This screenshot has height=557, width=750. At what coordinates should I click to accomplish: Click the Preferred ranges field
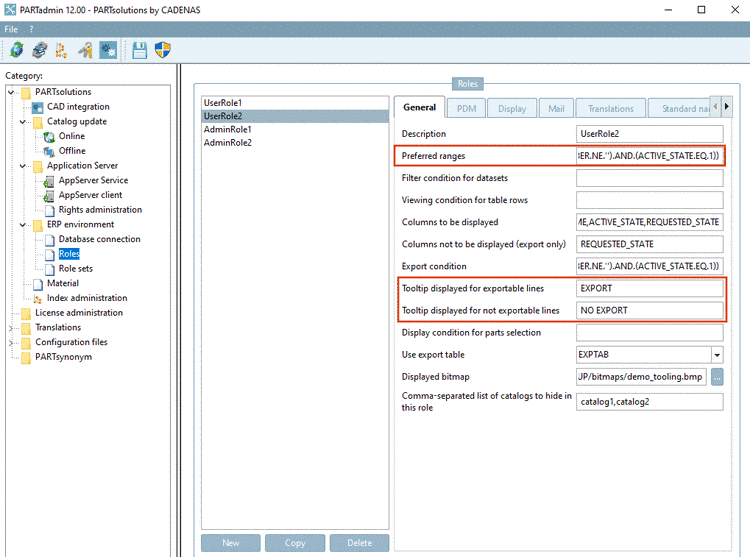point(650,156)
